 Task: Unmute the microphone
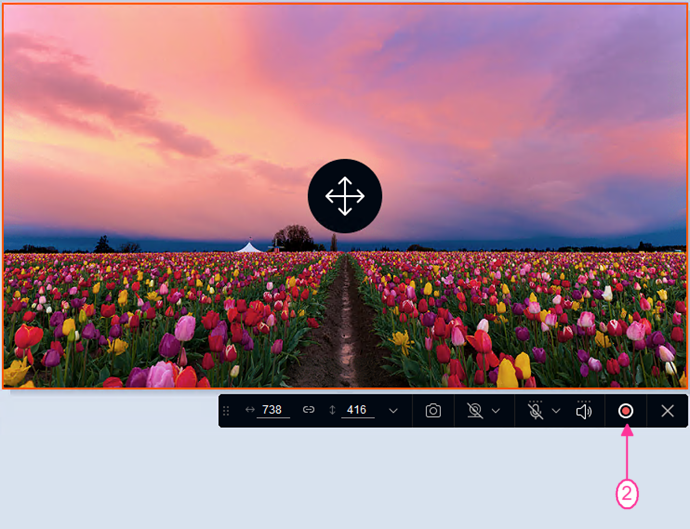click(535, 411)
